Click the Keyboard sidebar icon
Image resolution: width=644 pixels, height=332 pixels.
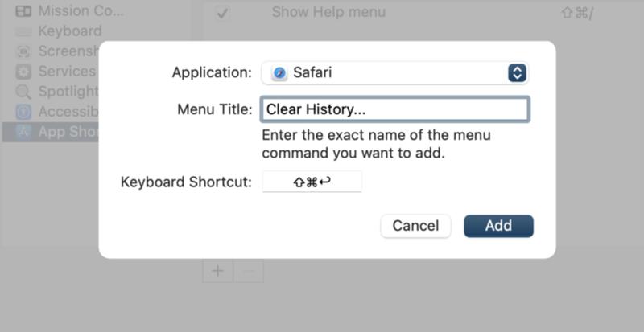(23, 31)
